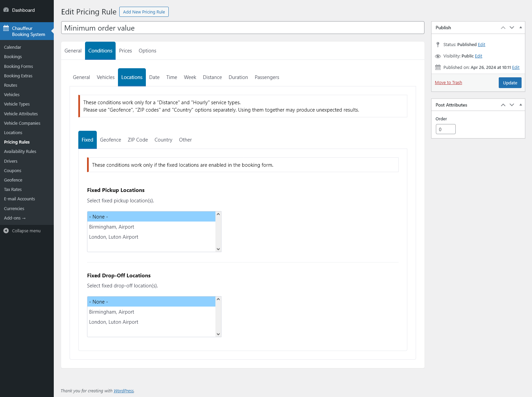Select London, Luton Airport in the pickup list
532x397 pixels.
(151, 237)
